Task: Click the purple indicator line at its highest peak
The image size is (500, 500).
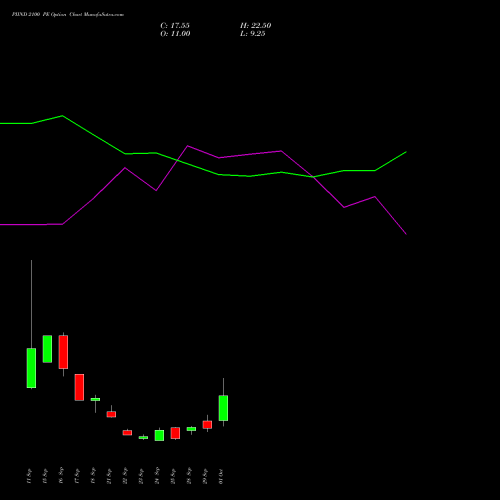Action: click(x=188, y=146)
